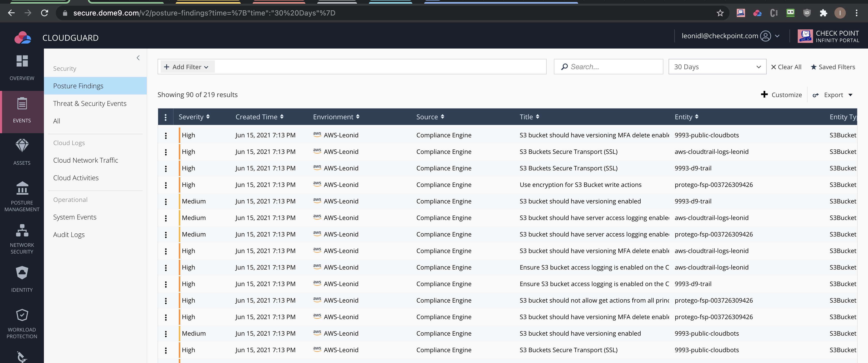This screenshot has height=363, width=868.
Task: Open Workload Protection icon
Action: pyautogui.click(x=22, y=315)
